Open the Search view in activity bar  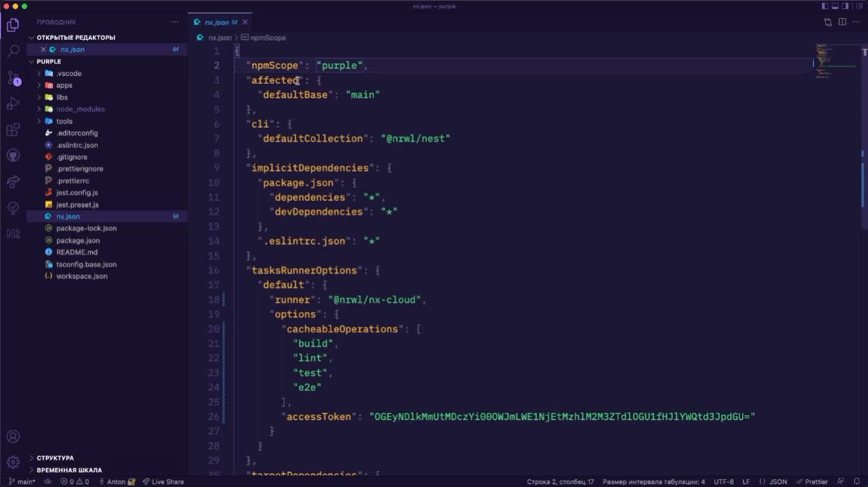click(x=13, y=51)
